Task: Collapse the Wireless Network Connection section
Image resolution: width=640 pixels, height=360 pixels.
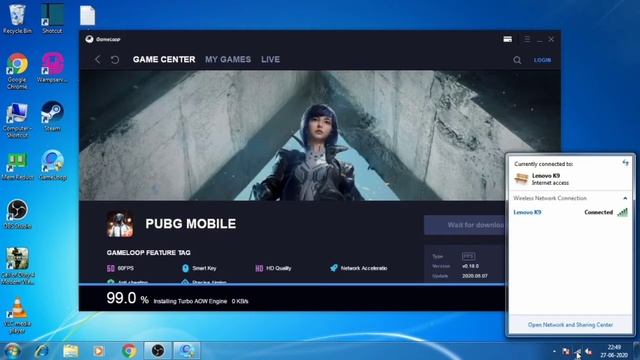Action: point(625,198)
